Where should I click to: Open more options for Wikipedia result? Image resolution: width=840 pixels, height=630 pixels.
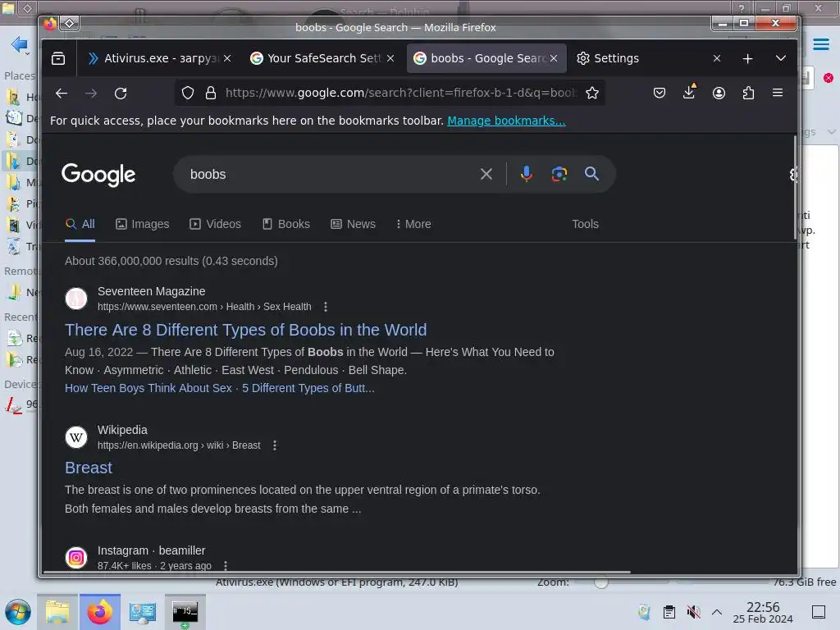click(275, 445)
